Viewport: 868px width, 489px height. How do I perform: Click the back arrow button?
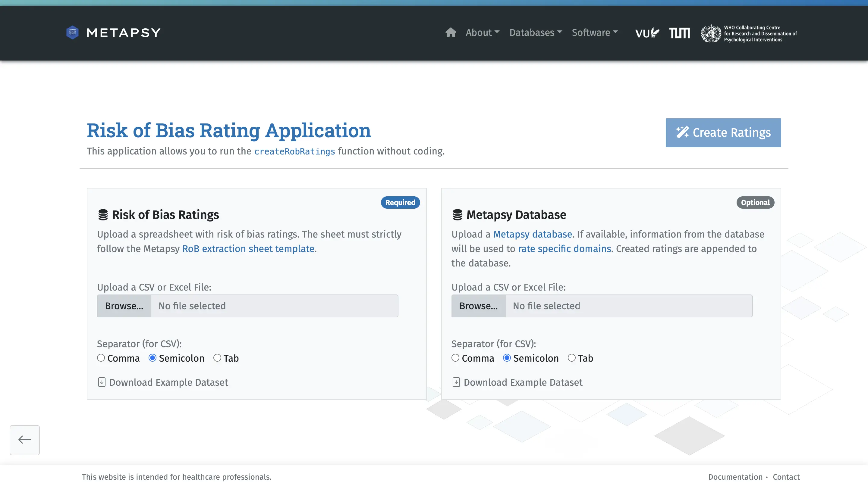pyautogui.click(x=25, y=440)
